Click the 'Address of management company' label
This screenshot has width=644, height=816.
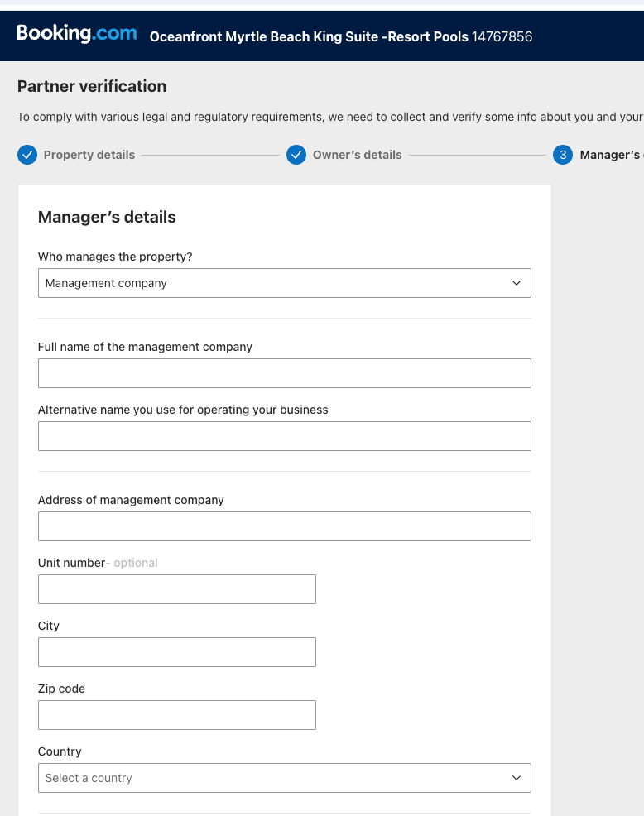point(131,500)
